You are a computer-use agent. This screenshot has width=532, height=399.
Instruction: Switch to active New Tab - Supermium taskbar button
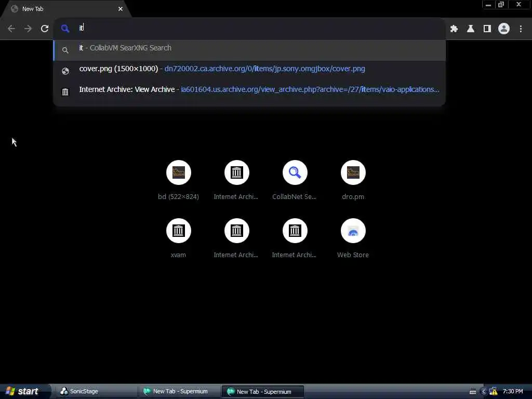[262, 392]
